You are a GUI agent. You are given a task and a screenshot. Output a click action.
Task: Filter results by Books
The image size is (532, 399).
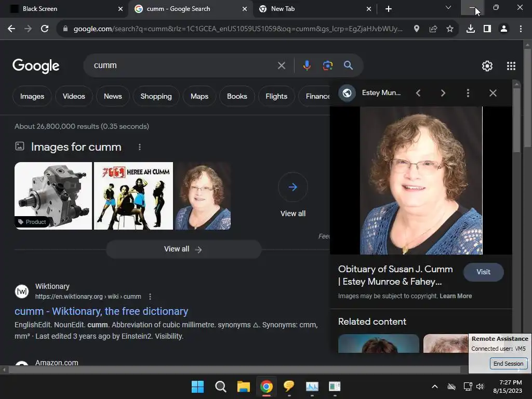point(237,96)
